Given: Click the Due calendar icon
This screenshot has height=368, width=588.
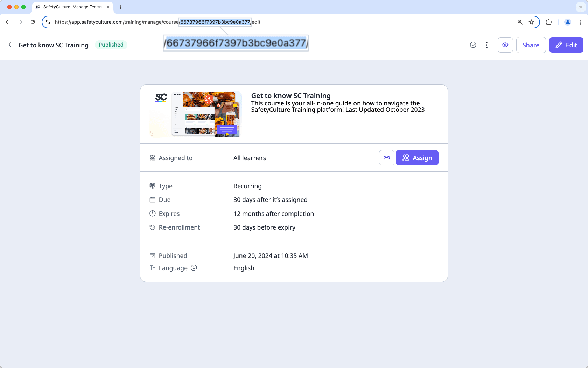Looking at the screenshot, I should click(x=152, y=199).
